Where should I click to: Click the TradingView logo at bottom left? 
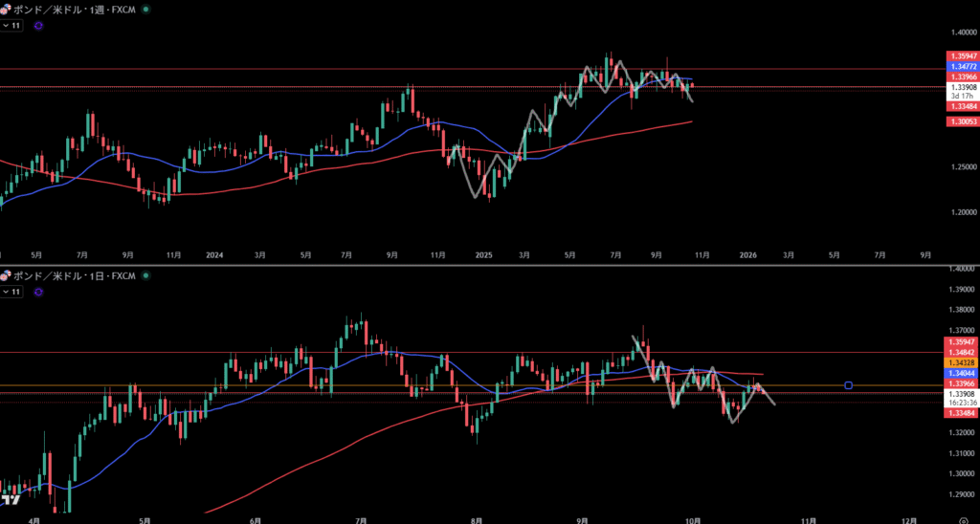11,499
